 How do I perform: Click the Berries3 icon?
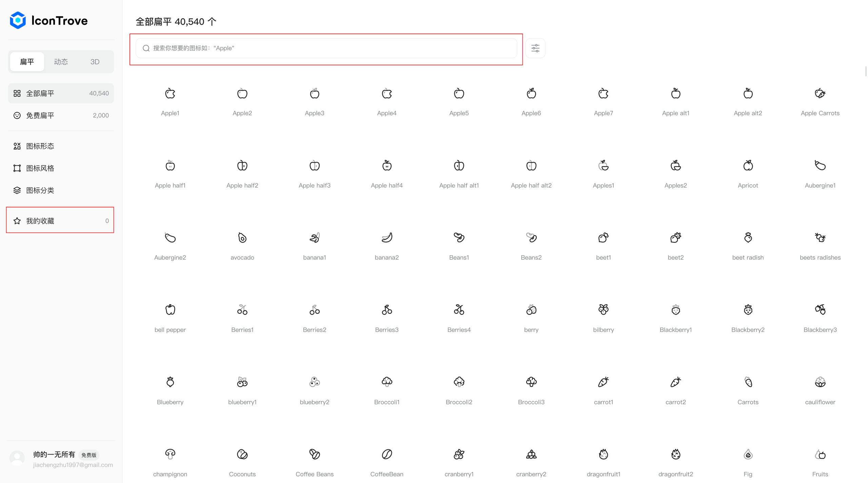pos(387,310)
